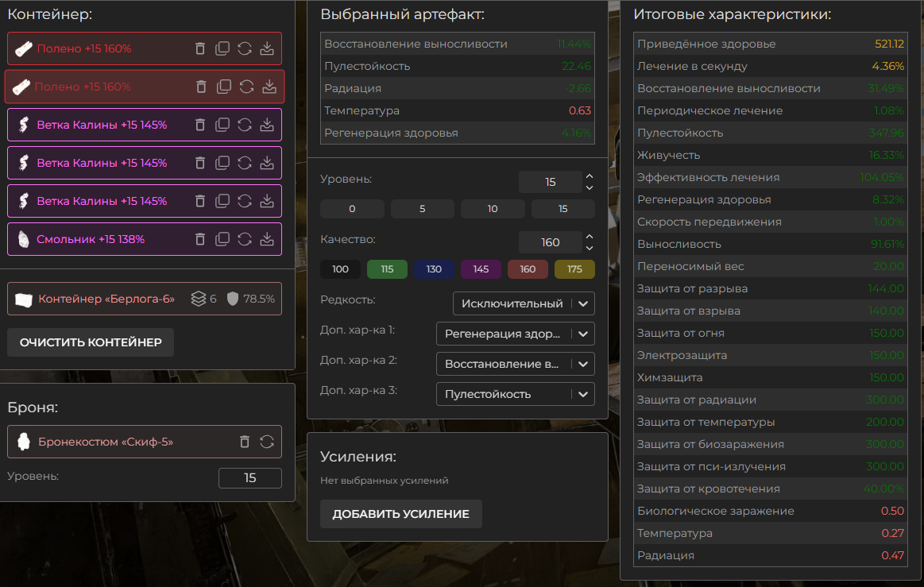Open the Доп. хар-ка 2 dropdown

[515, 364]
